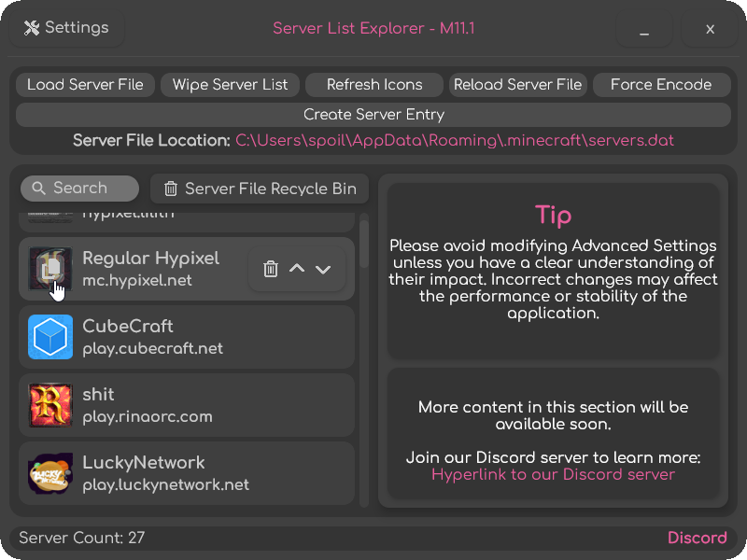Click the Server List Explorer - M11.1 title
This screenshot has height=560, width=747.
373,28
